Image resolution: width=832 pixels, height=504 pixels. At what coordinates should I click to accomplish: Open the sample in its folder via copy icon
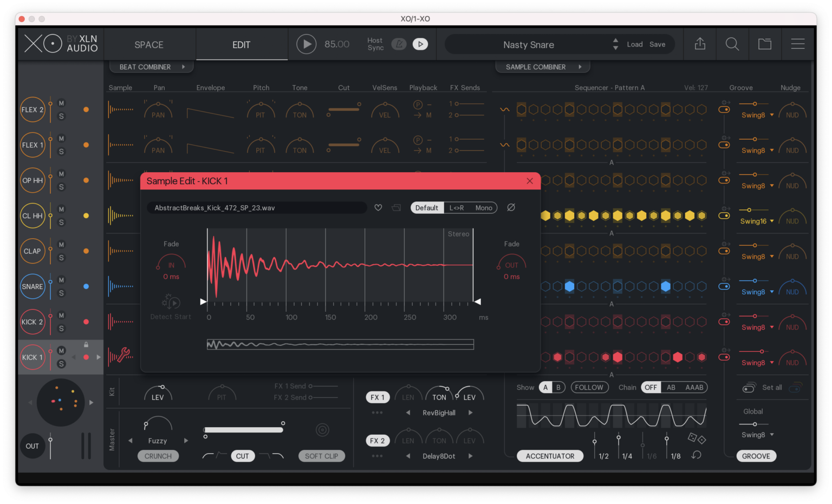pyautogui.click(x=395, y=207)
